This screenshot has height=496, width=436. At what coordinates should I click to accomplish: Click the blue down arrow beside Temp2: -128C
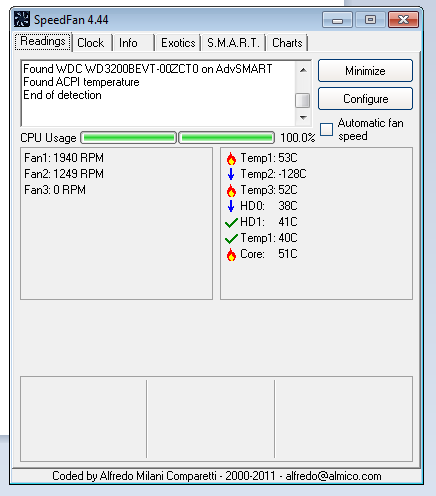[x=231, y=174]
